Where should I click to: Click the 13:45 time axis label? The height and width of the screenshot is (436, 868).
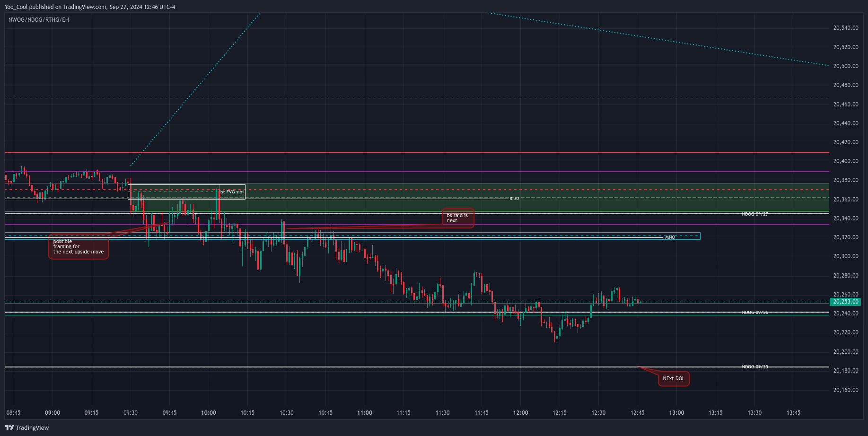tap(793, 413)
